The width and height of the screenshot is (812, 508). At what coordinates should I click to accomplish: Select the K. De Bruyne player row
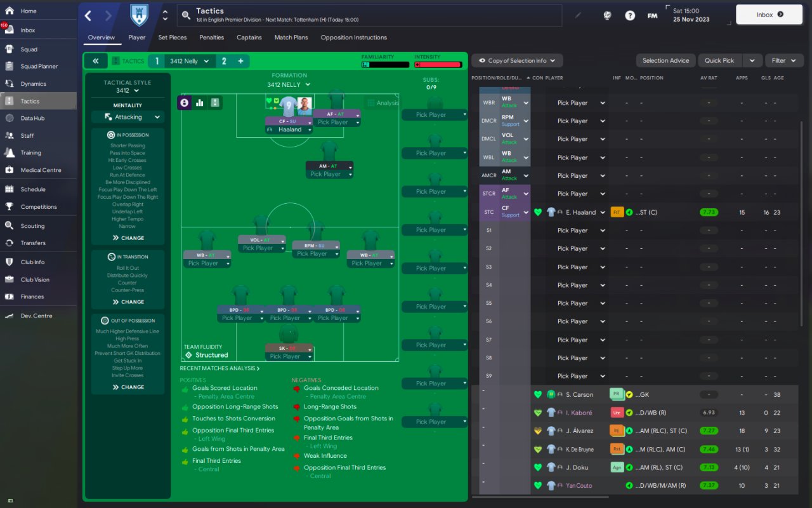[x=636, y=450]
